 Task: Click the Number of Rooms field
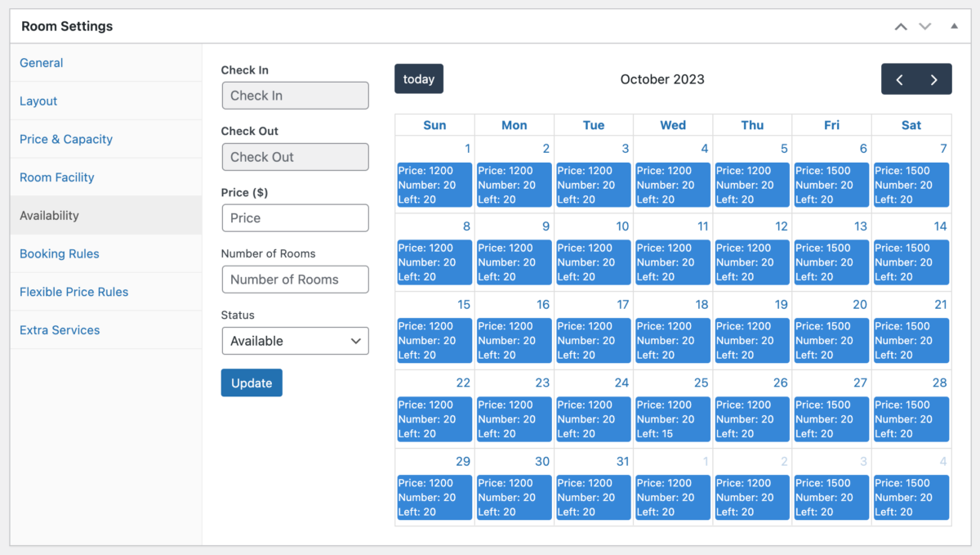[x=295, y=280]
